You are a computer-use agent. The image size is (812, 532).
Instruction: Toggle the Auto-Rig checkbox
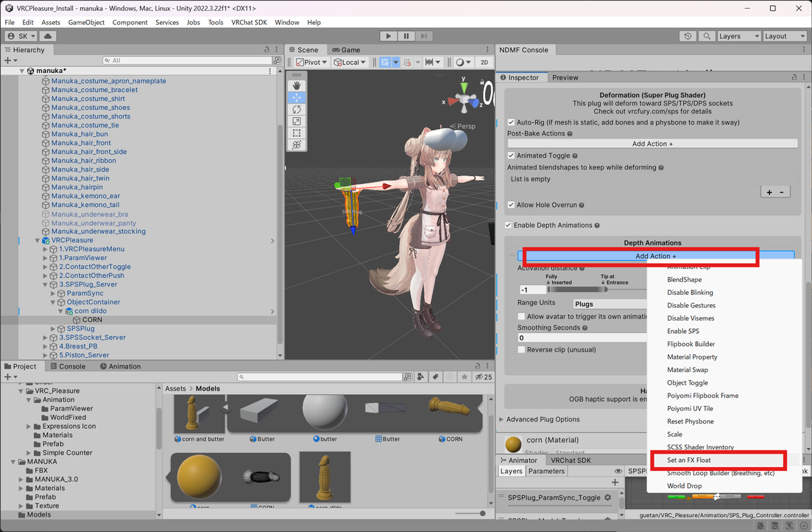[x=511, y=122]
